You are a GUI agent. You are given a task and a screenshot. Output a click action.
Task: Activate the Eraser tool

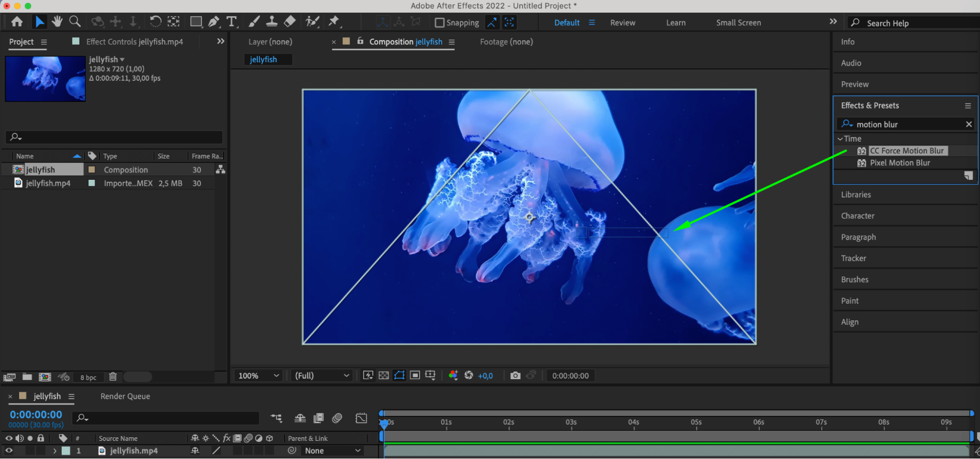290,22
